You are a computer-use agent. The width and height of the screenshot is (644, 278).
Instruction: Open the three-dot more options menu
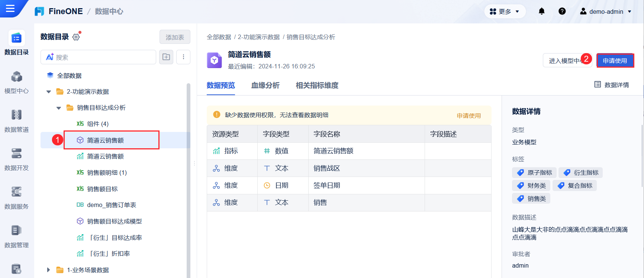pyautogui.click(x=183, y=57)
